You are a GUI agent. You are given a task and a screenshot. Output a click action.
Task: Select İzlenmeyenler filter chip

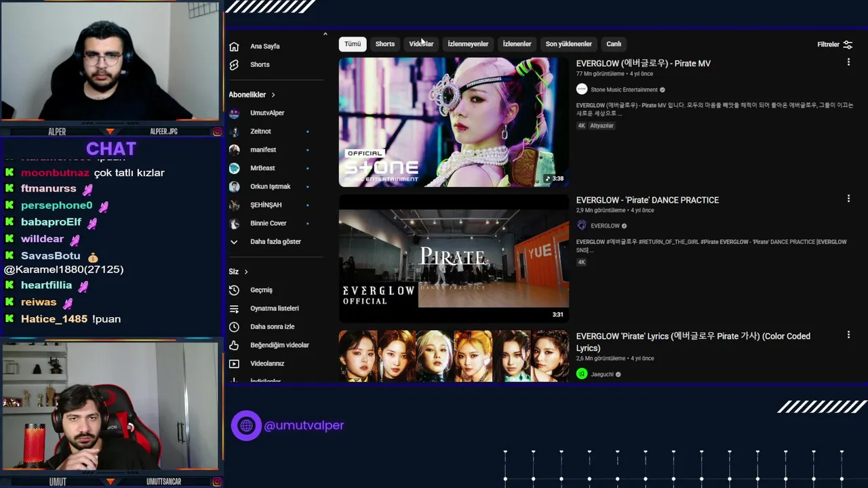468,44
